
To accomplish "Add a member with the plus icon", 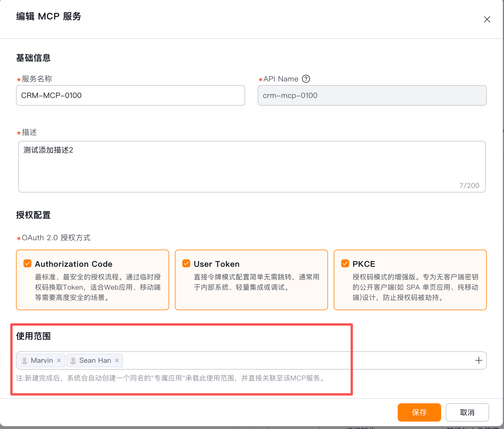I will tap(479, 360).
